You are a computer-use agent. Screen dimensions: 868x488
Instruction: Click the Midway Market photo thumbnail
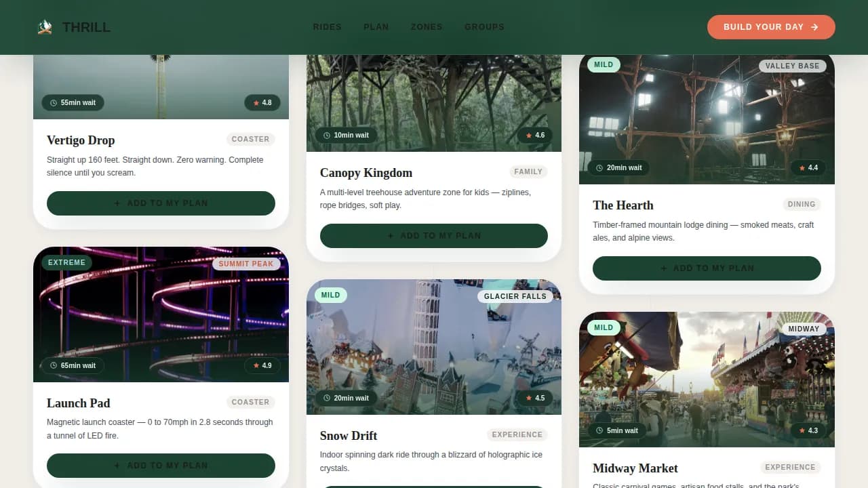(x=707, y=378)
